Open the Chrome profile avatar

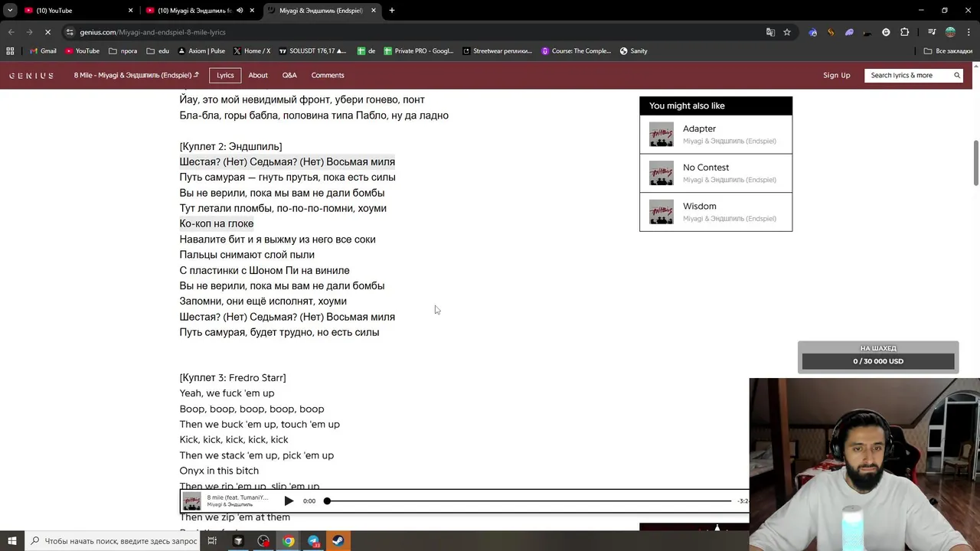[x=950, y=32]
